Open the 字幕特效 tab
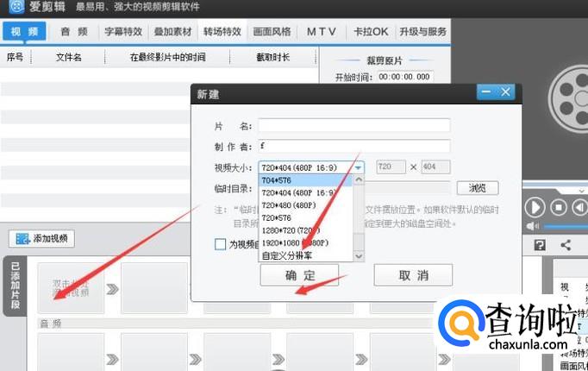 pos(123,32)
